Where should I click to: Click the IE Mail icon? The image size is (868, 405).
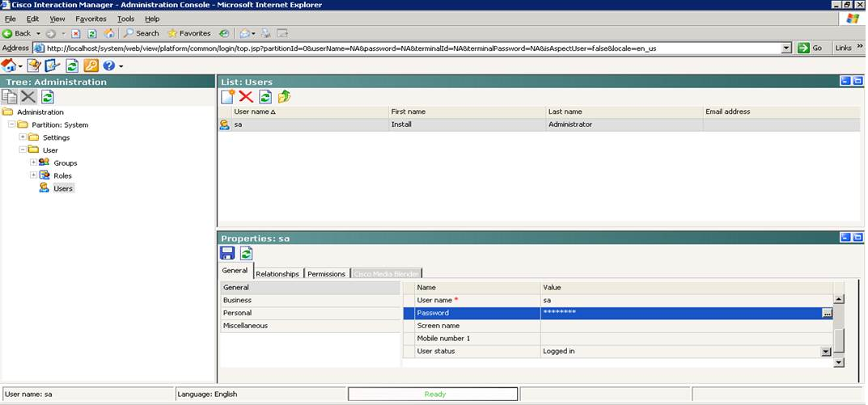(x=246, y=33)
